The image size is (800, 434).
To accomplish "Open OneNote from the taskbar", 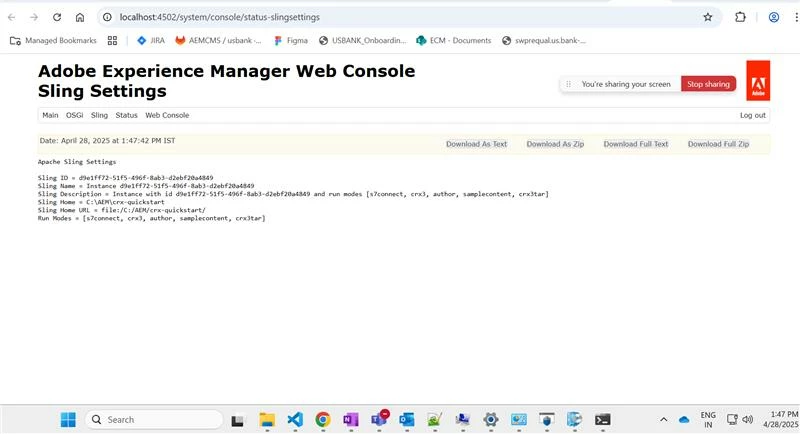I will [351, 420].
